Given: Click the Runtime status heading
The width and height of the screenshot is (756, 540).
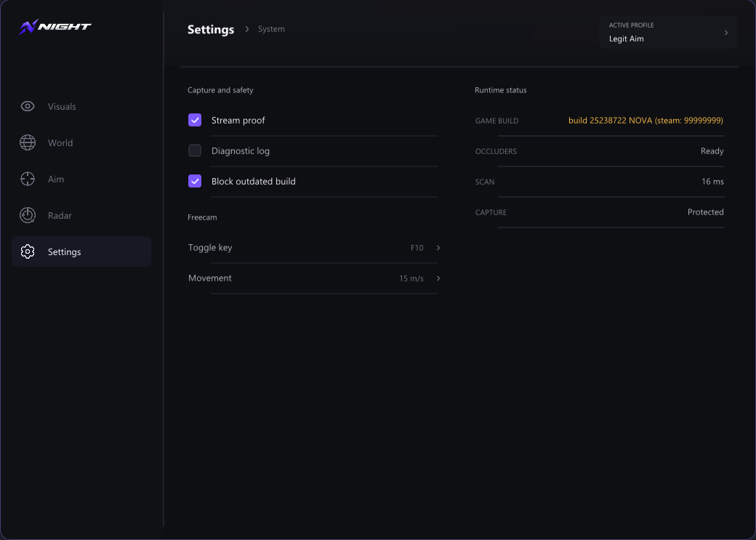Looking at the screenshot, I should coord(500,90).
